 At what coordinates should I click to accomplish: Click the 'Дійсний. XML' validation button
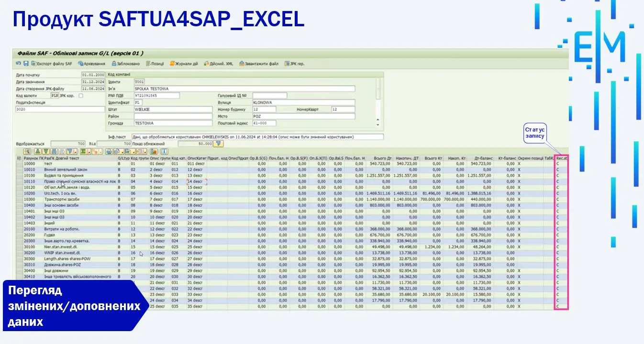pos(218,64)
